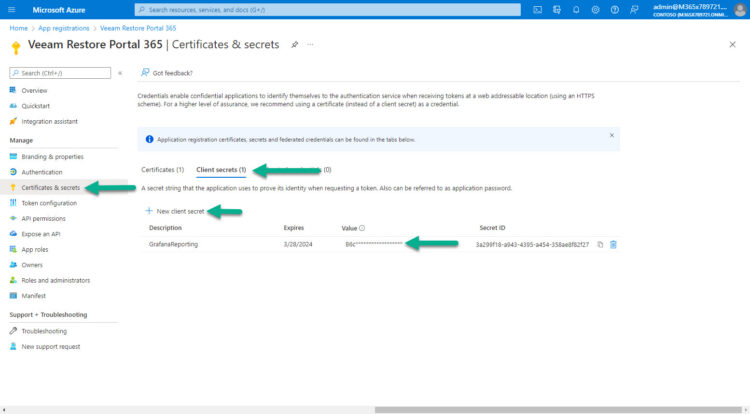Click the masked secret value B6c
750x414 pixels.
tap(374, 244)
